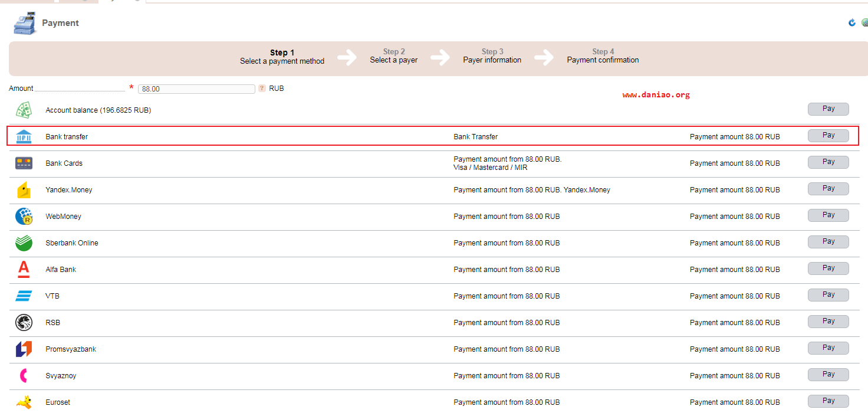Choose the Yandex.Money wallet icon
The height and width of the screenshot is (416, 868).
point(24,190)
